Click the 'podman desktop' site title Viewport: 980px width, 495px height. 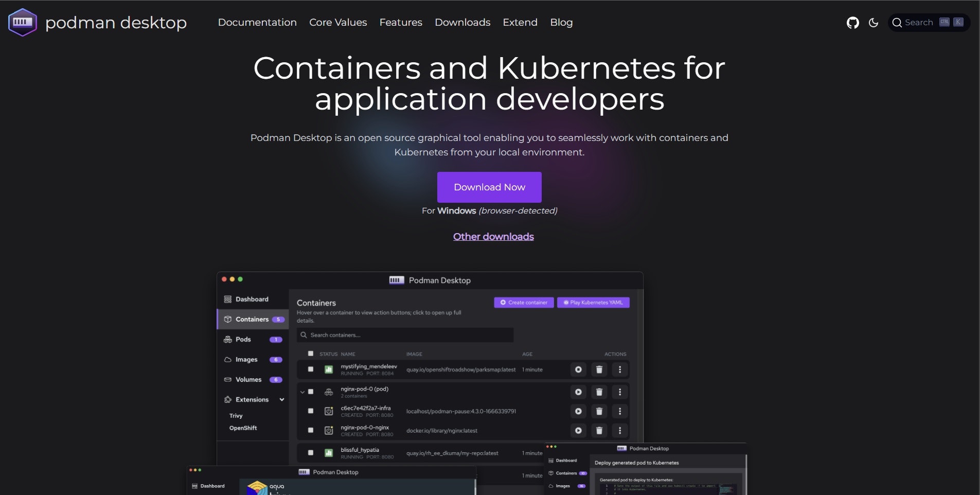point(116,23)
